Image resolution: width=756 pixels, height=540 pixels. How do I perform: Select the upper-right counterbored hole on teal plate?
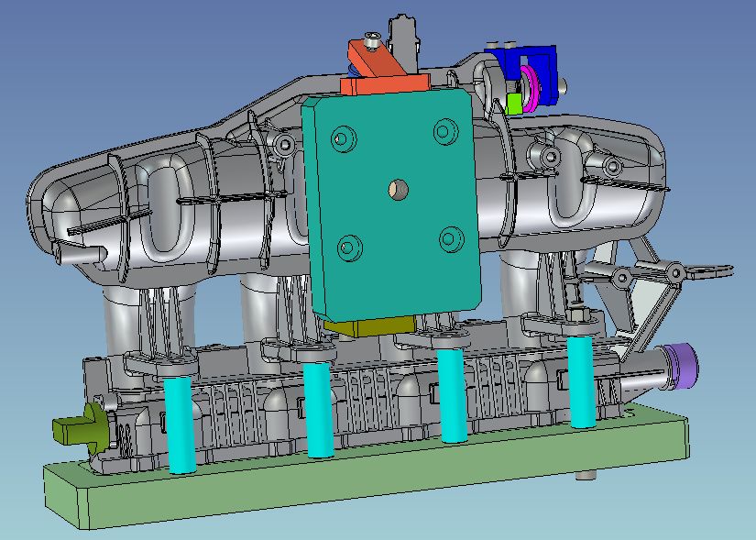pos(445,131)
